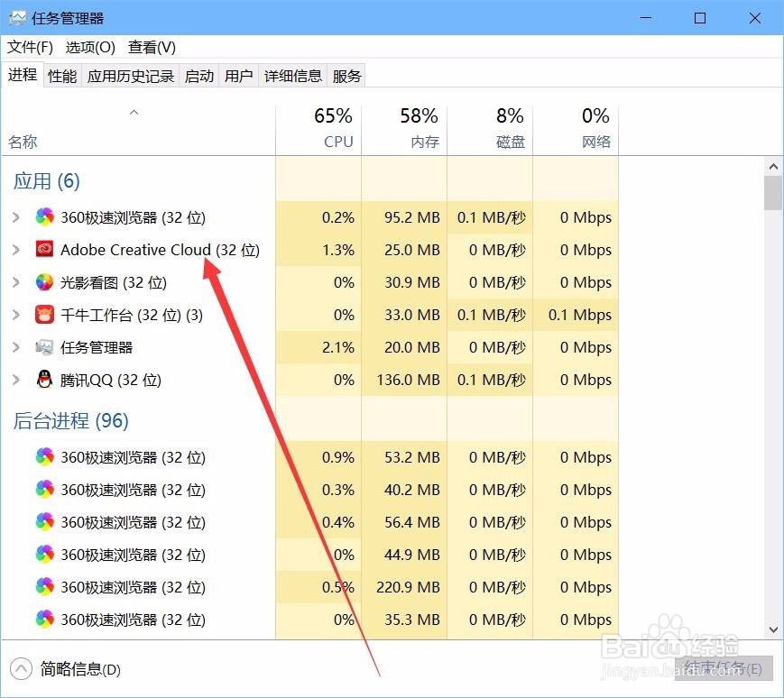Screen dimensions: 784x698
Task: Click the 136.0 MB memory cell
Action: [x=404, y=380]
